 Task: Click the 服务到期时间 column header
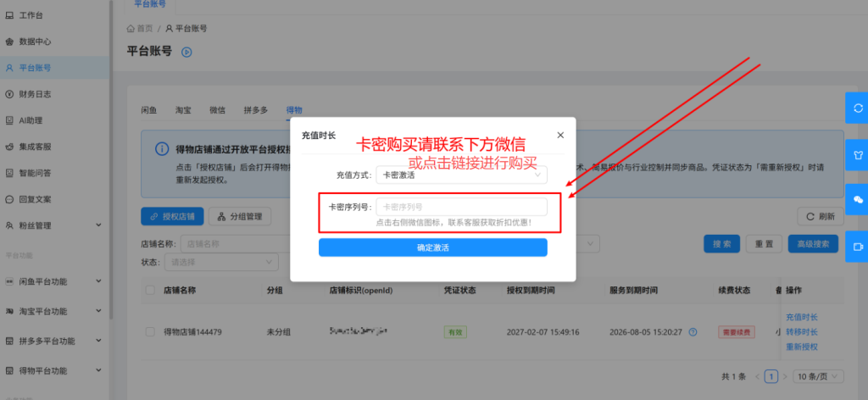click(634, 290)
